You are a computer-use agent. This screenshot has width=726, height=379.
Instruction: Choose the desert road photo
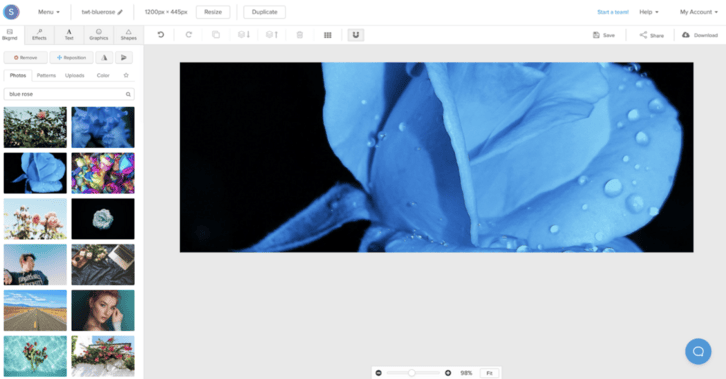coord(35,311)
